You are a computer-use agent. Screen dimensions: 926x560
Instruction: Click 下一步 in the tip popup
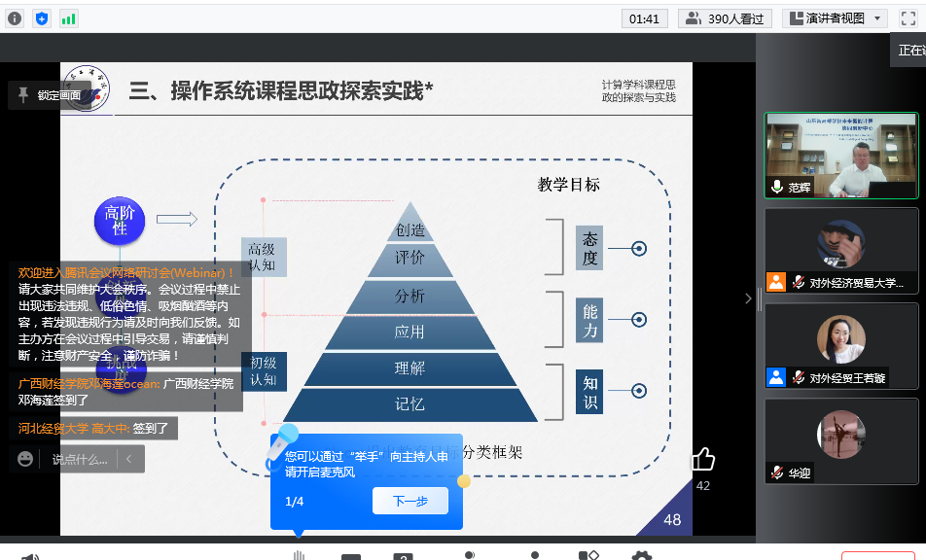pos(410,501)
